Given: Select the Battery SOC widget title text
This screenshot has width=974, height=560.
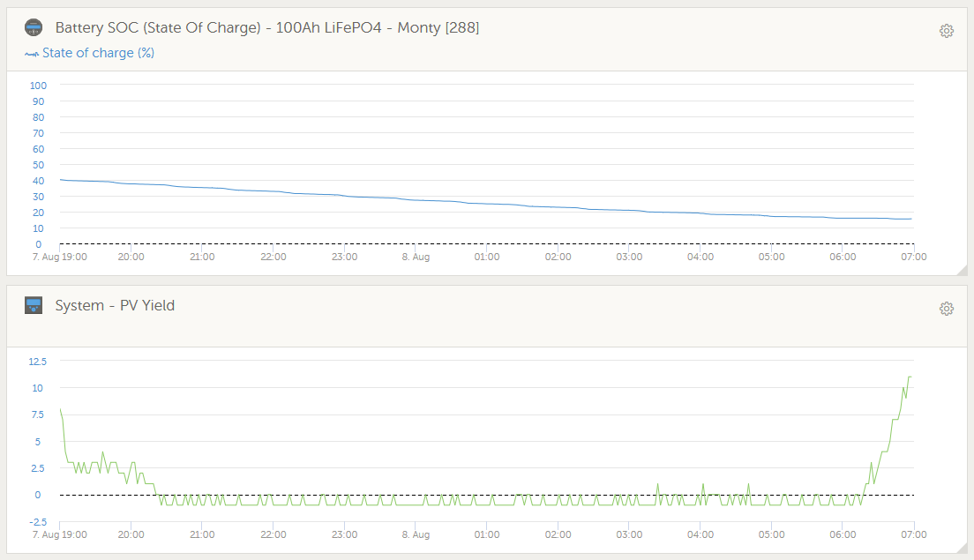Looking at the screenshot, I should tap(266, 28).
